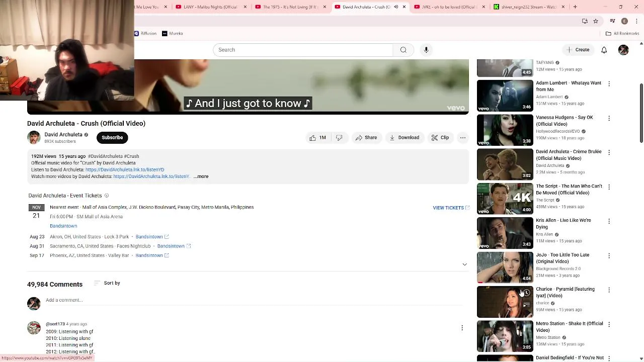Bookmark this page with star icon

[x=596, y=21]
